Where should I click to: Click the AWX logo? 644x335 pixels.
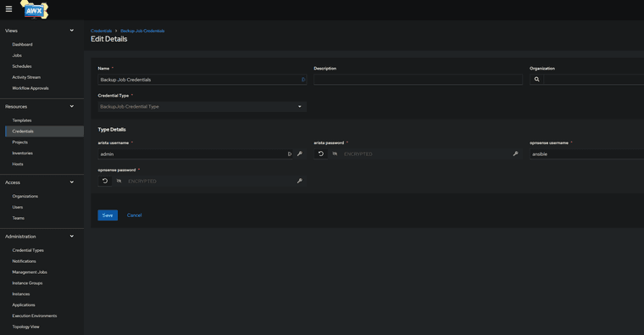pos(35,10)
